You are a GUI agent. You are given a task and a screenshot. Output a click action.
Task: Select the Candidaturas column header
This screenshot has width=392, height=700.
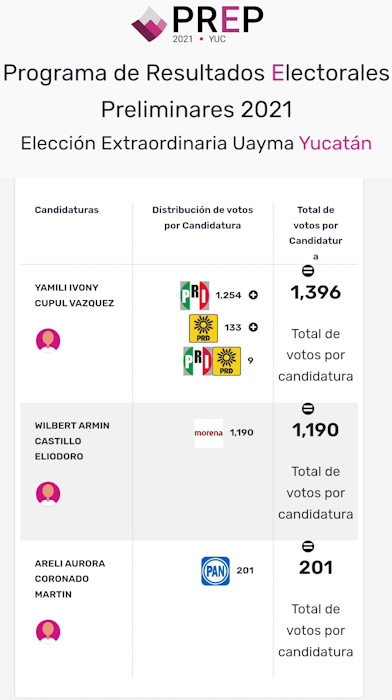point(67,210)
